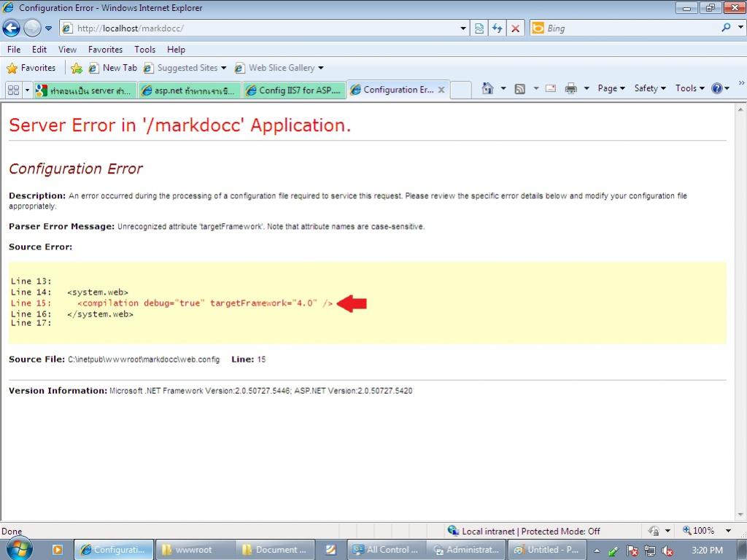Click the Back navigation arrow
747x560 pixels.
[12, 28]
